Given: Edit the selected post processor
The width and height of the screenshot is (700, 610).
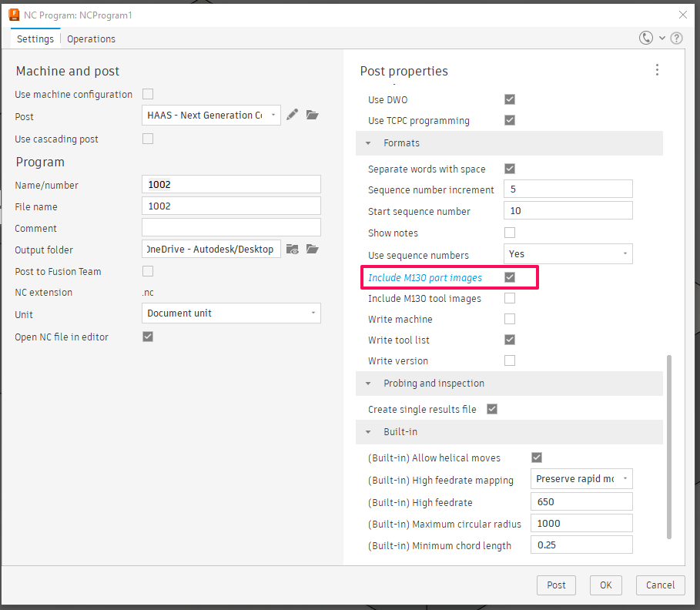Looking at the screenshot, I should pos(292,114).
